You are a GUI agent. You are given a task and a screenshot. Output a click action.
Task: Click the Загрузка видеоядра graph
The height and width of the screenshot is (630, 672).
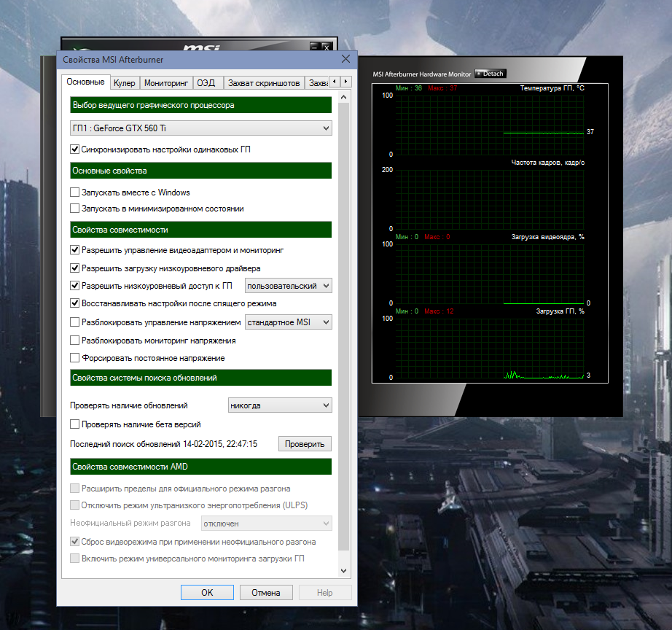click(x=490, y=273)
